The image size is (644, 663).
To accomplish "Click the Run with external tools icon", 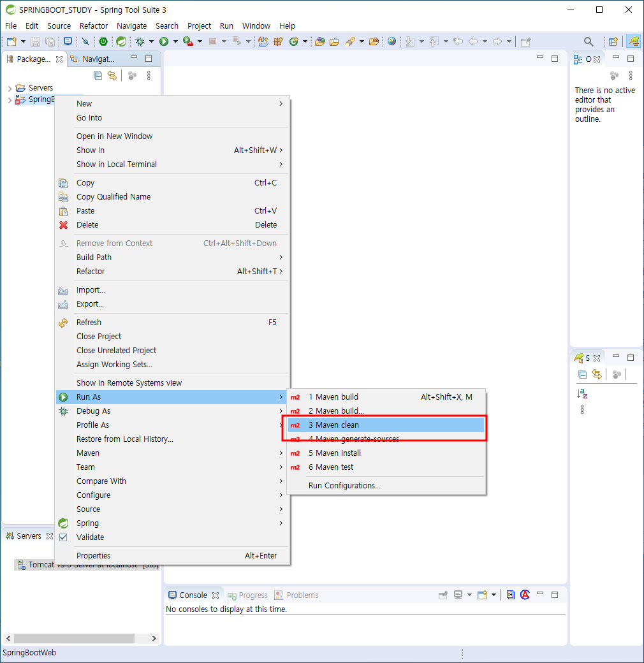I will (187, 41).
